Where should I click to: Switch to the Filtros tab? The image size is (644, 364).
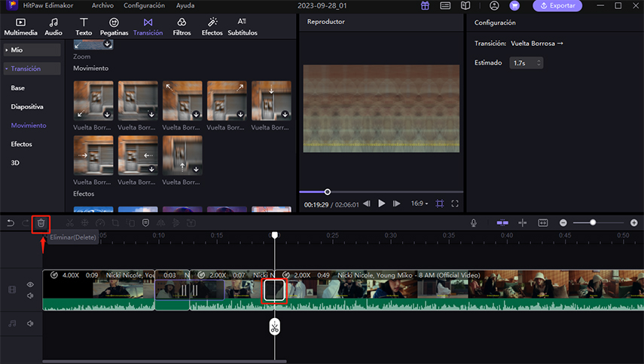tap(182, 27)
